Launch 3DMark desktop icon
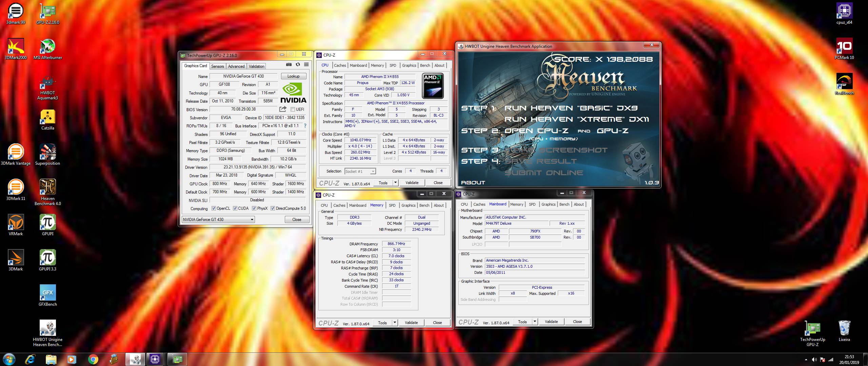The width and height of the screenshot is (868, 366). (x=16, y=260)
